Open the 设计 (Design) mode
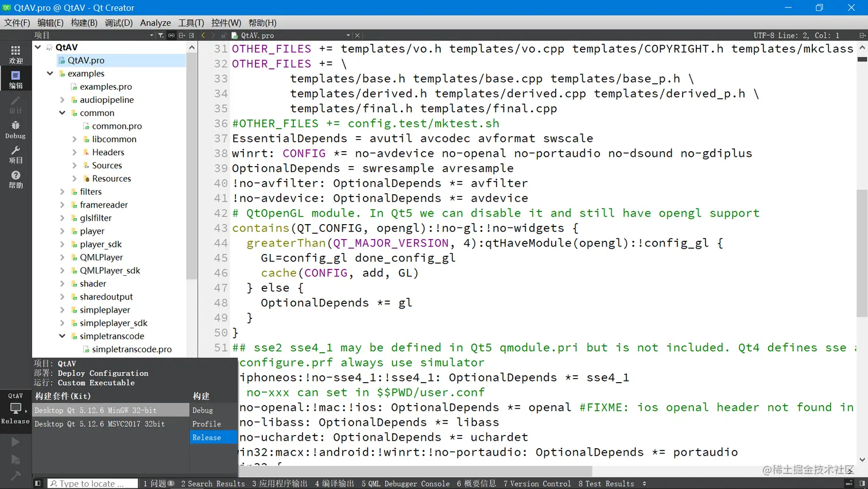Viewport: 868px width, 489px height. [x=15, y=104]
